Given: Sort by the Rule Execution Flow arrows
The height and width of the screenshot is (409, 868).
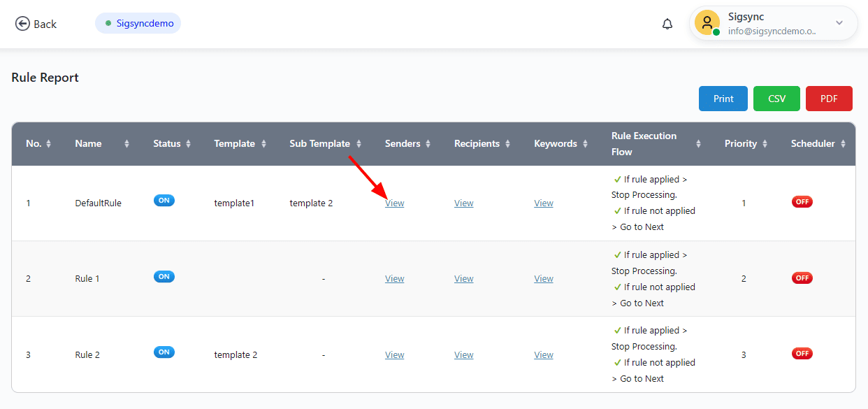Looking at the screenshot, I should tap(698, 144).
